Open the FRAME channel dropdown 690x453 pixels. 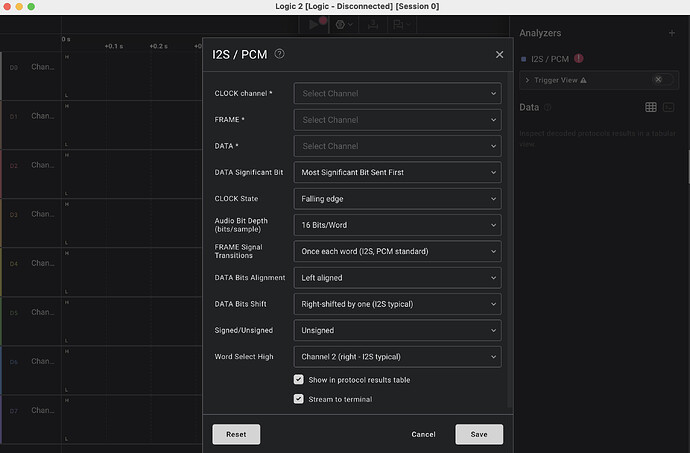(x=397, y=120)
